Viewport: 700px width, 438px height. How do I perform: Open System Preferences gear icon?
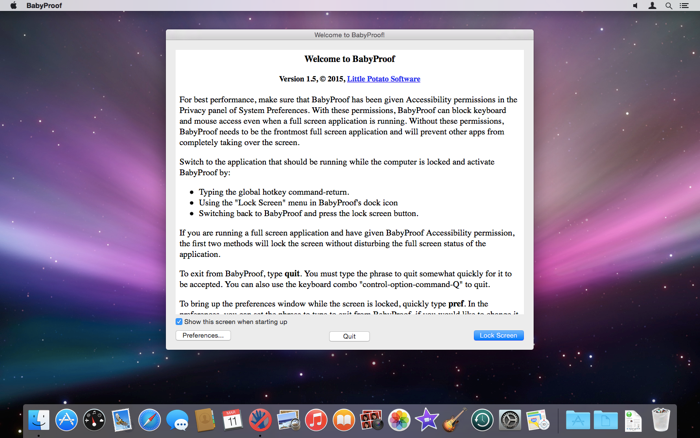(509, 420)
